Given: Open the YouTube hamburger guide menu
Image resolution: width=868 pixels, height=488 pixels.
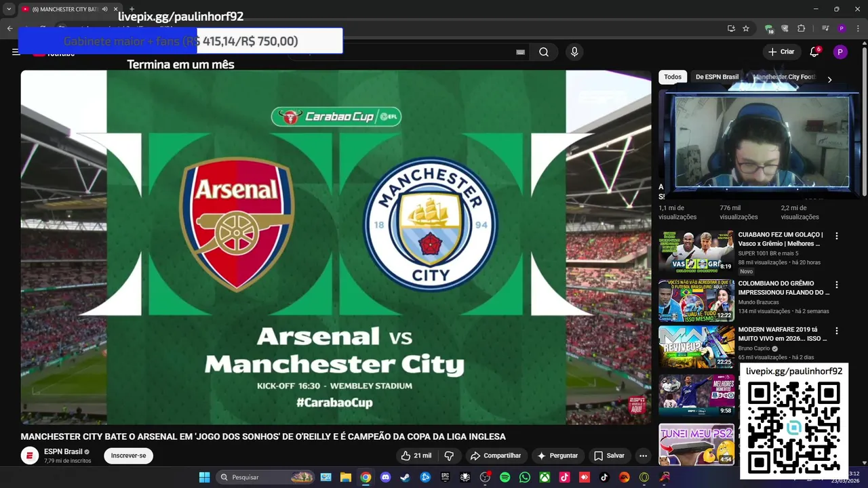Looking at the screenshot, I should (16, 52).
